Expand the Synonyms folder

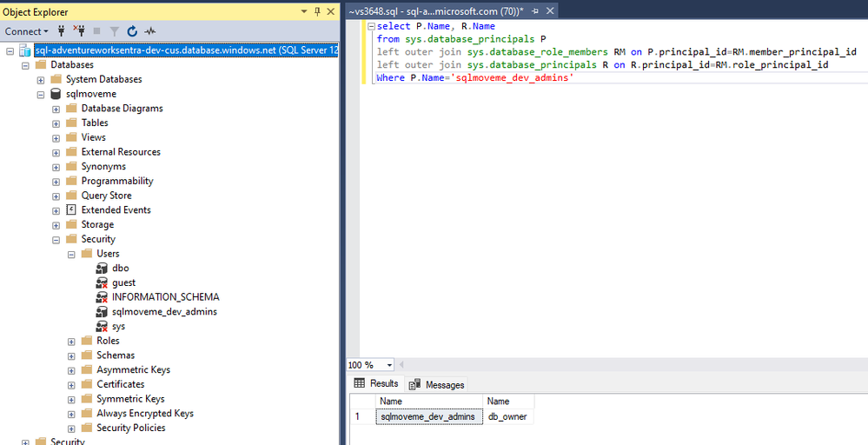click(x=56, y=167)
